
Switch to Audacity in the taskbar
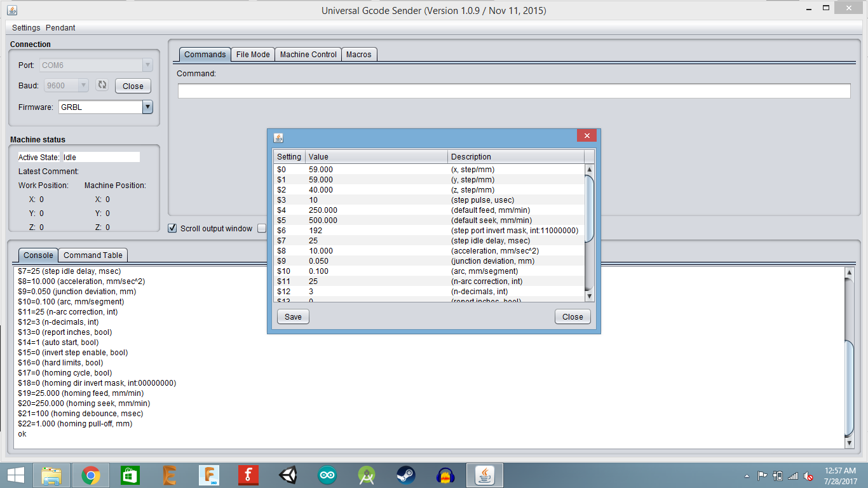446,475
